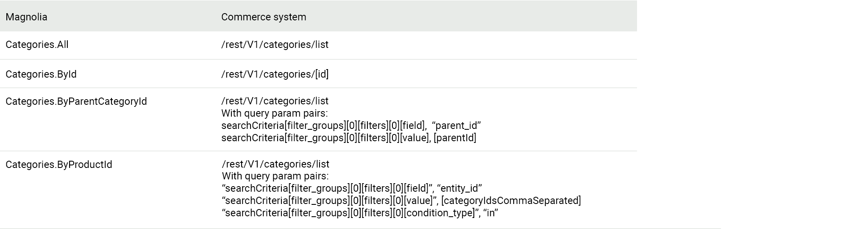Click /rest/V1/categories/list in Categories.All row
This screenshot has width=868, height=229.
[x=275, y=45]
